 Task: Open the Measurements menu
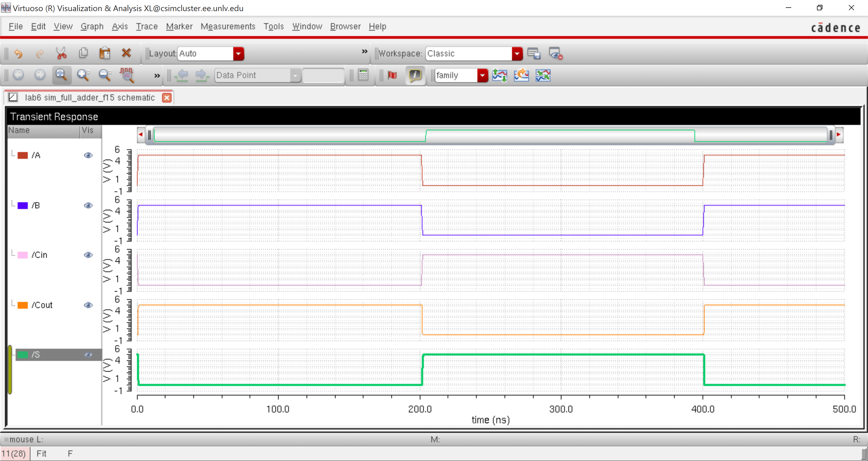click(x=228, y=26)
